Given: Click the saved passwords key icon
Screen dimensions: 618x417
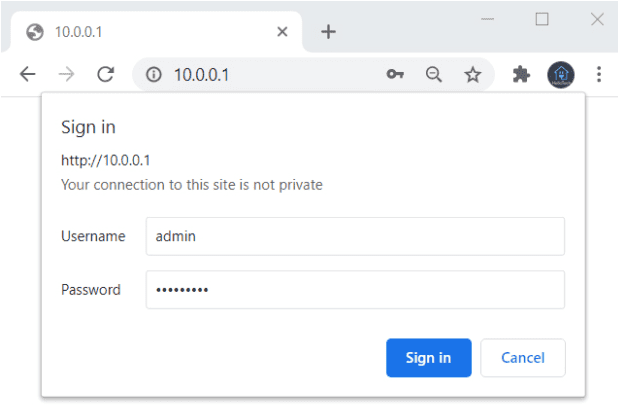Looking at the screenshot, I should [x=395, y=74].
